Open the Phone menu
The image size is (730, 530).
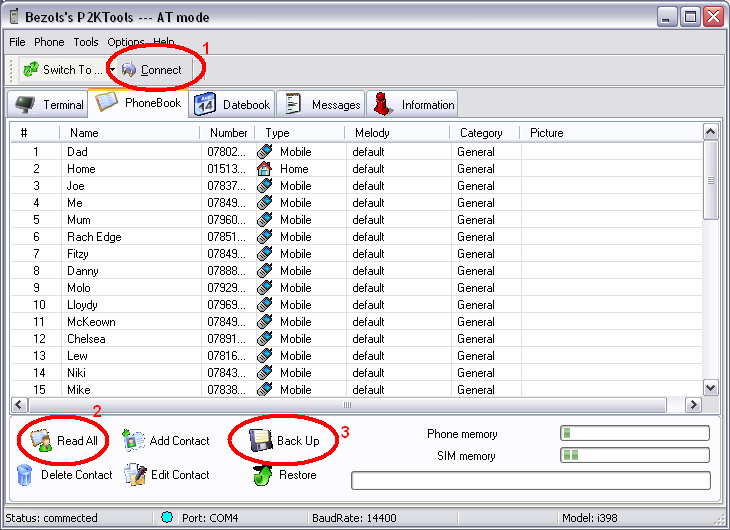[x=49, y=42]
